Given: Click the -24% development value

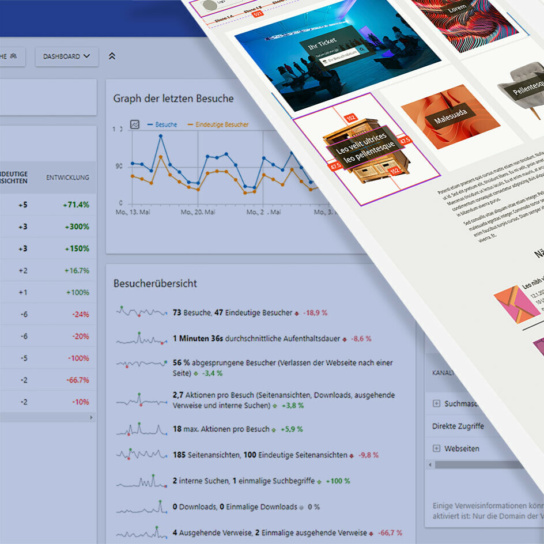Looking at the screenshot, I should pyautogui.click(x=80, y=314).
